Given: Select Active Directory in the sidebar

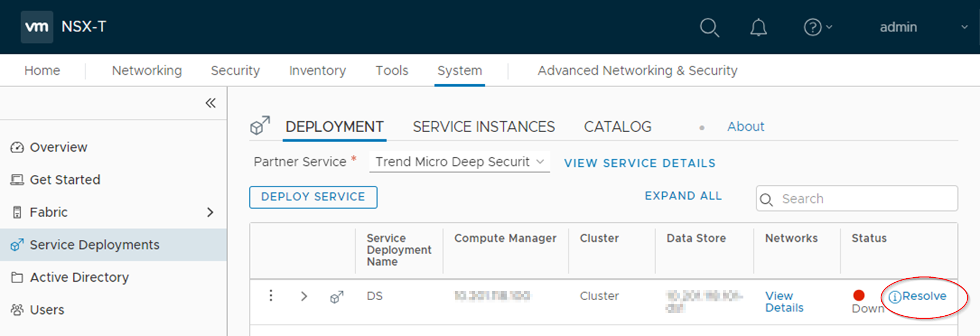Looking at the screenshot, I should [79, 278].
